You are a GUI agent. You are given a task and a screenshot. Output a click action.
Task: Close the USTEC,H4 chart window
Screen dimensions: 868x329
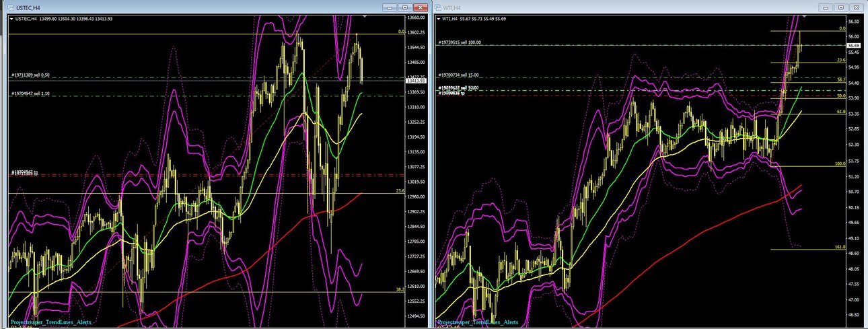click(x=420, y=7)
